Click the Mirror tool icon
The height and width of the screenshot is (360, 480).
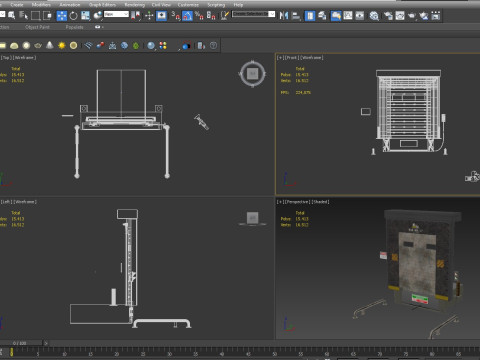coord(284,16)
